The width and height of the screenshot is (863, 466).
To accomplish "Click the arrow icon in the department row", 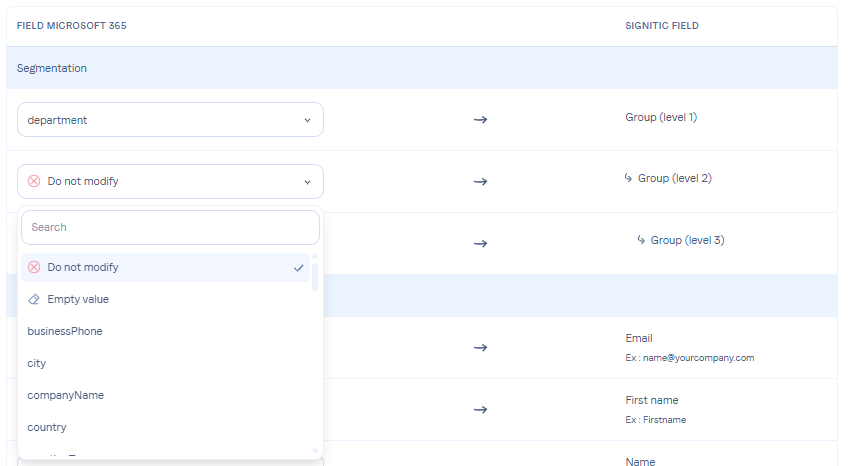I will coord(480,120).
